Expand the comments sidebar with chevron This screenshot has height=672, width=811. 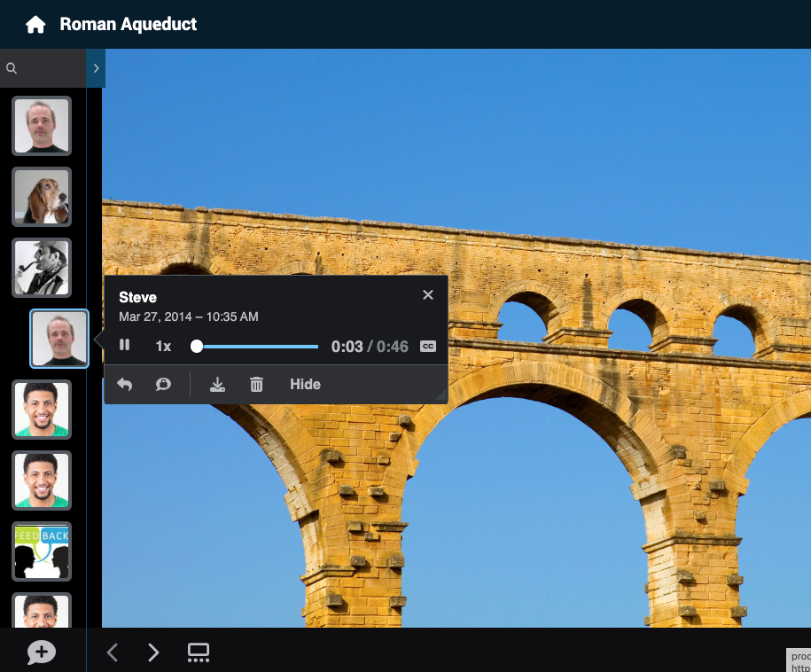96,68
